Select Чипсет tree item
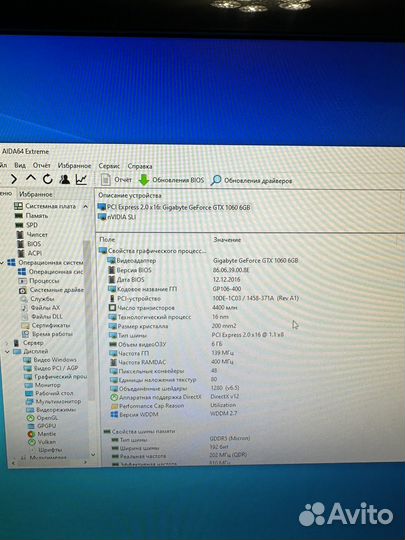405x540 pixels. [x=32, y=235]
